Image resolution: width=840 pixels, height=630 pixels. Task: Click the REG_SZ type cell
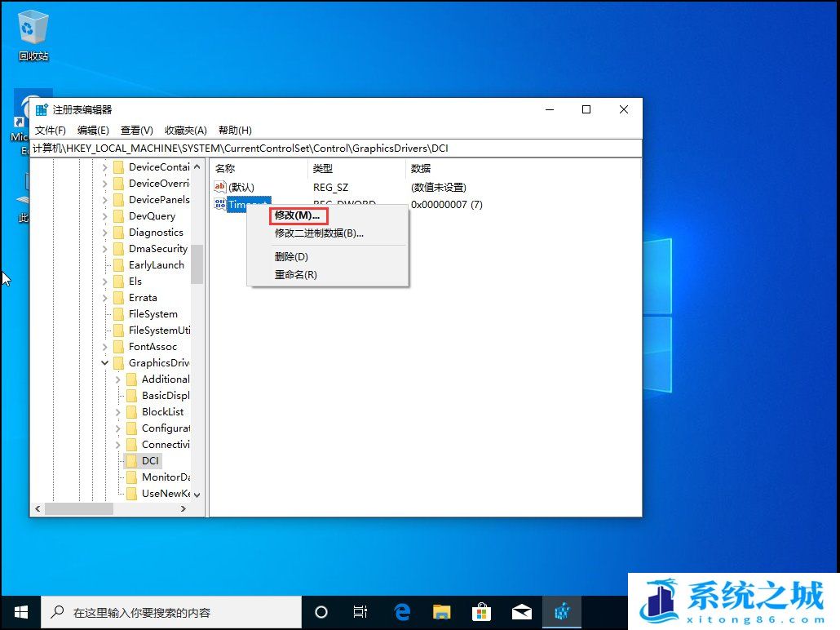pyautogui.click(x=330, y=187)
